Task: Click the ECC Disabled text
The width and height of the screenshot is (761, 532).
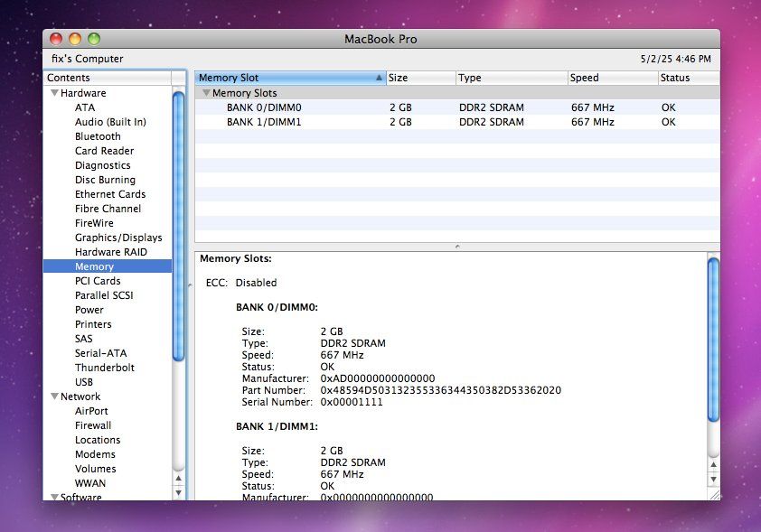Action: click(x=241, y=283)
